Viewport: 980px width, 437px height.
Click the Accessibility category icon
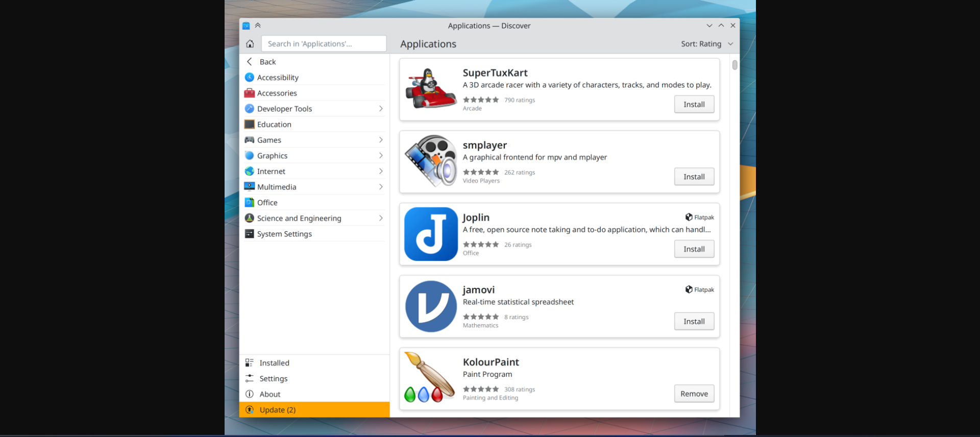pos(250,78)
